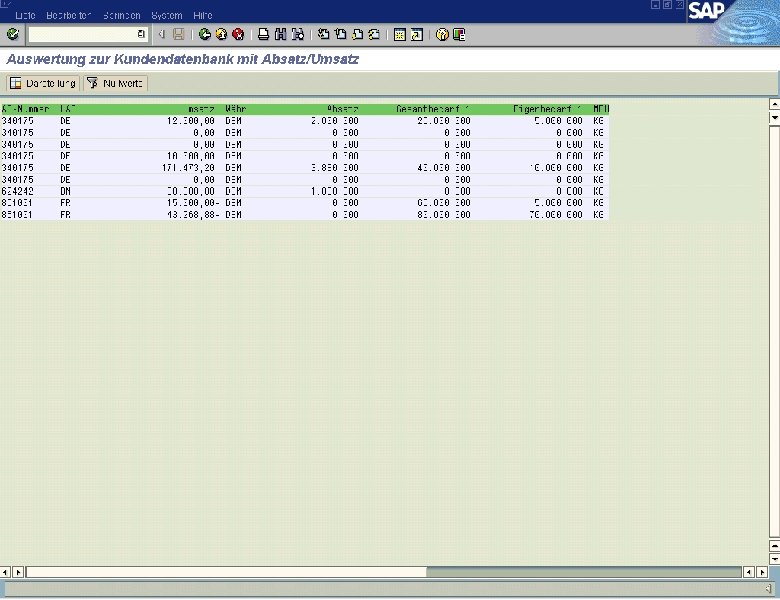Go to the previous page icon
Viewport: 780px width, 600px height.
341,34
